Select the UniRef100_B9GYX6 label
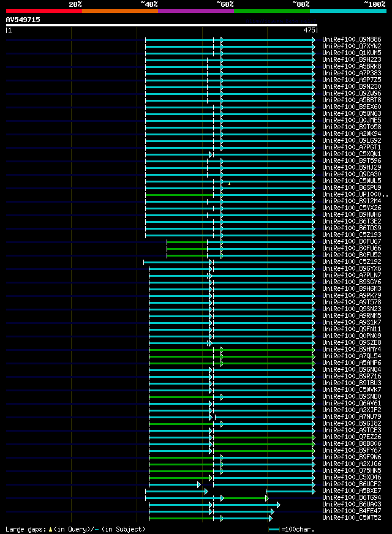Image resolution: width=392 pixels, height=534 pixels. [x=352, y=269]
